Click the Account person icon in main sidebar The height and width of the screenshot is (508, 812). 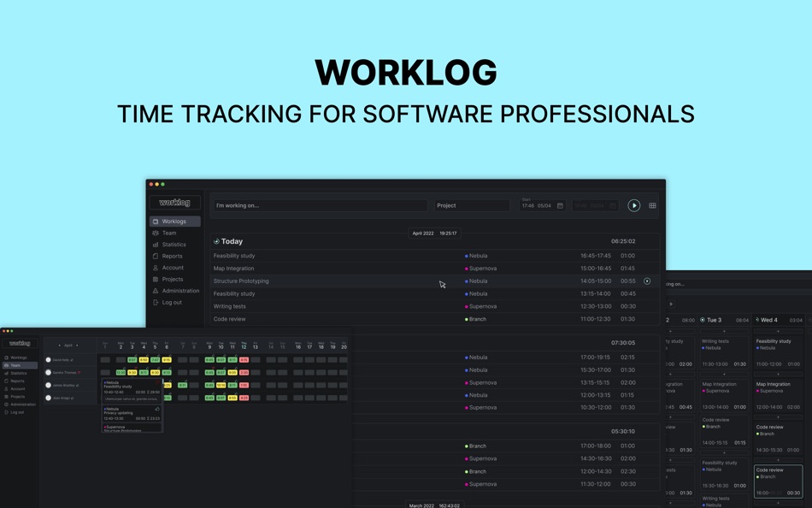click(x=156, y=268)
